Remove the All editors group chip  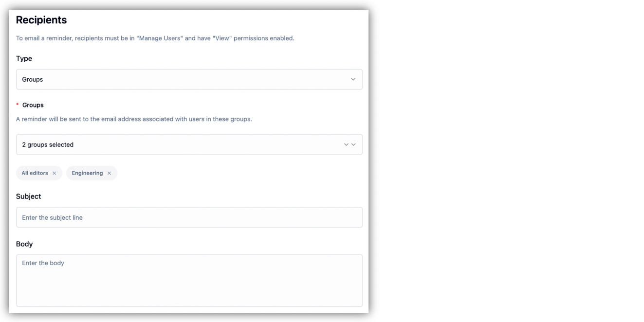(x=55, y=173)
